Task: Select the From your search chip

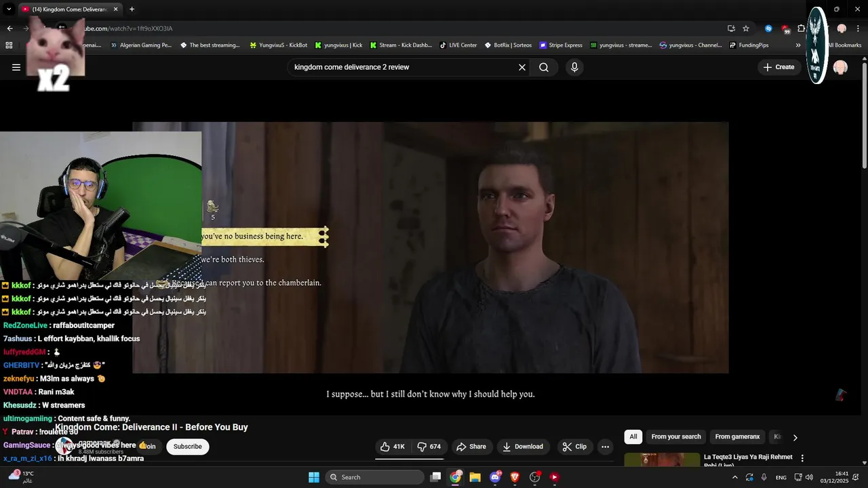Action: (x=676, y=436)
